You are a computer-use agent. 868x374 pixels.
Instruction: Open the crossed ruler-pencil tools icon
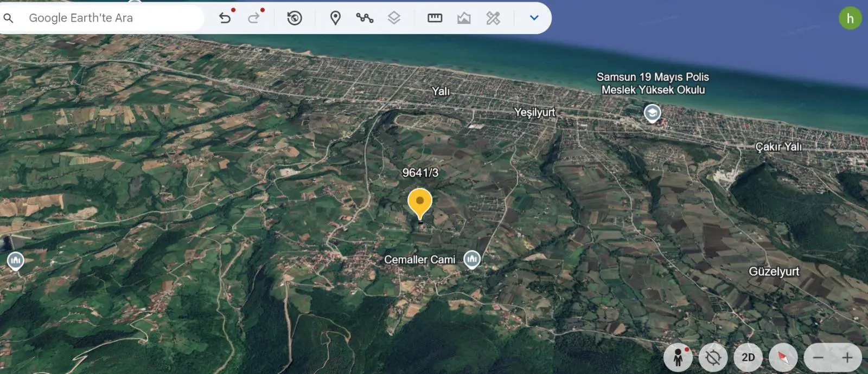coord(493,18)
